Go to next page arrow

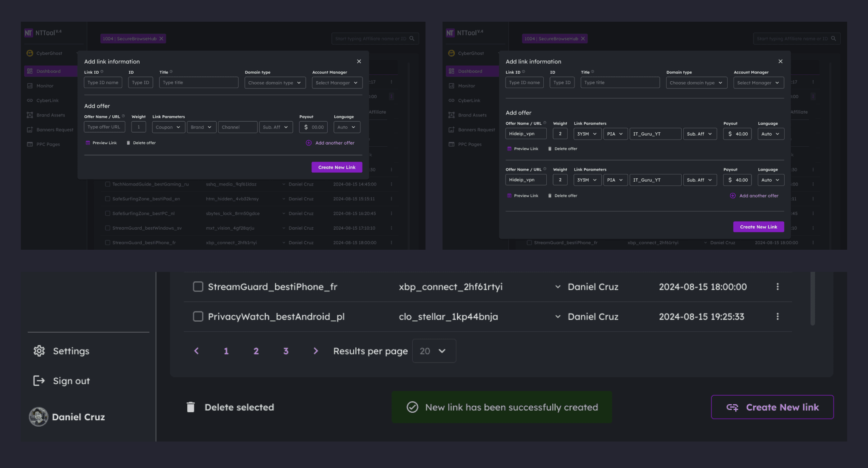[315, 351]
